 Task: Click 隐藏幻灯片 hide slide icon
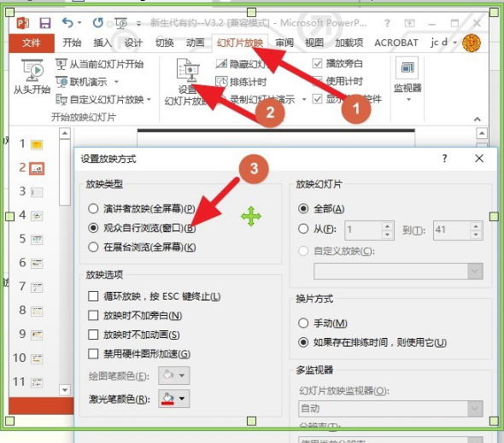221,64
